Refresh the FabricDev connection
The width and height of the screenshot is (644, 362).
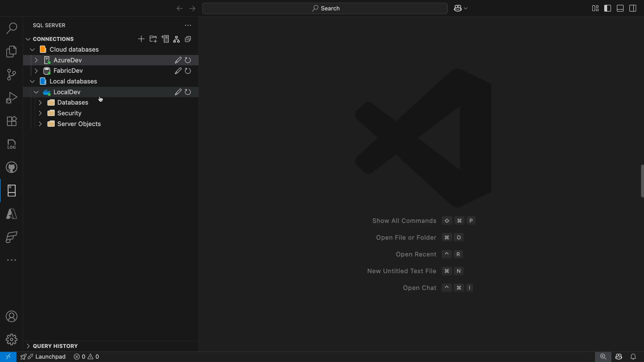click(188, 71)
